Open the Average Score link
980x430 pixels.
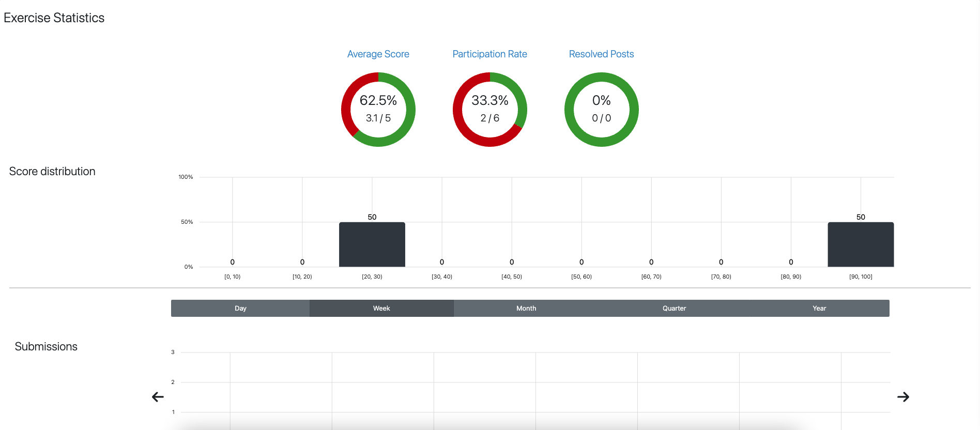(x=378, y=54)
